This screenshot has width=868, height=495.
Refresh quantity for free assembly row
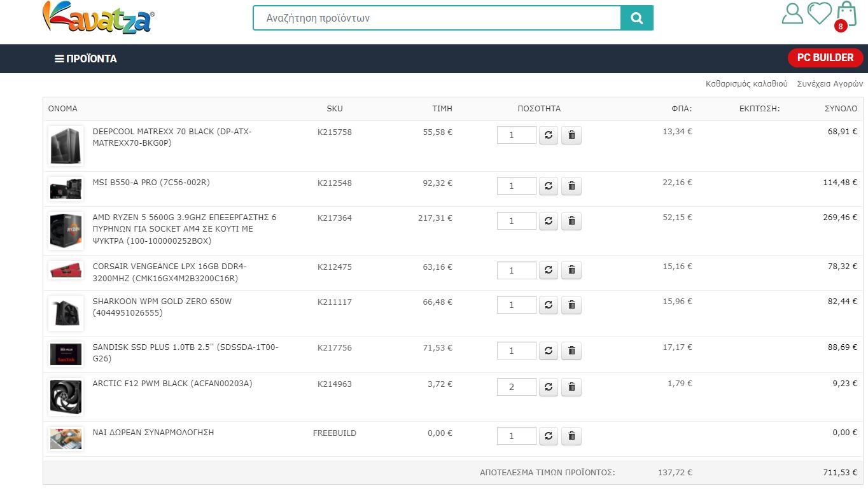tap(549, 436)
